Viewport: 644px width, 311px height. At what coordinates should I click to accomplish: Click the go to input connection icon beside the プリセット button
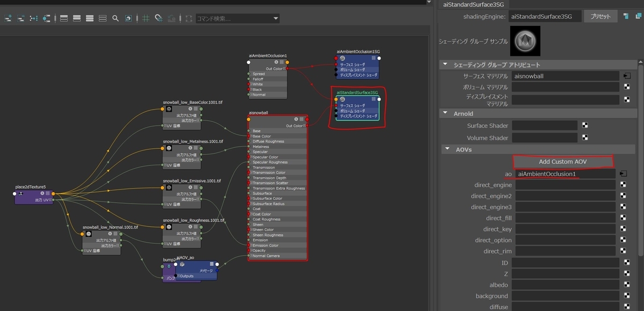pos(626,17)
